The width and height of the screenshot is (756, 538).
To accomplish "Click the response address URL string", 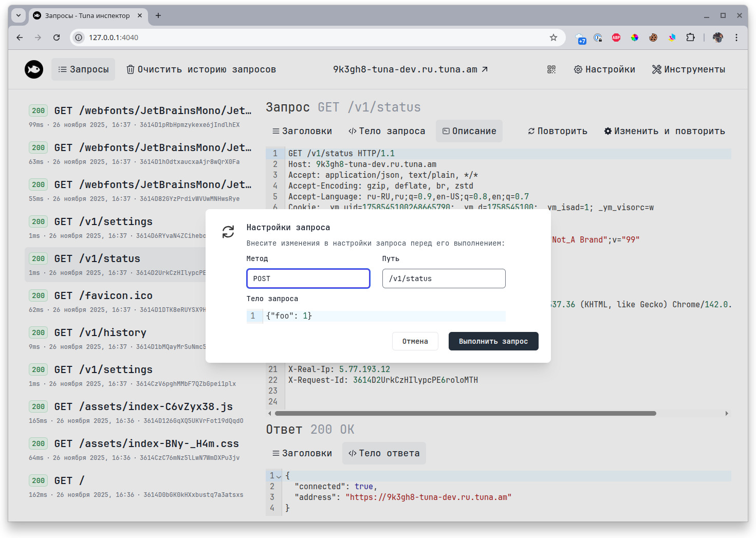I will pyautogui.click(x=429, y=497).
